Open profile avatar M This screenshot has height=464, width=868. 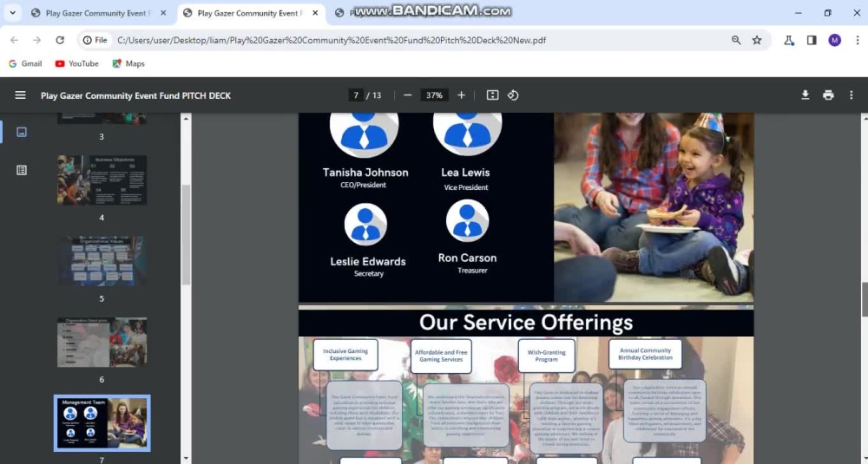click(x=835, y=40)
